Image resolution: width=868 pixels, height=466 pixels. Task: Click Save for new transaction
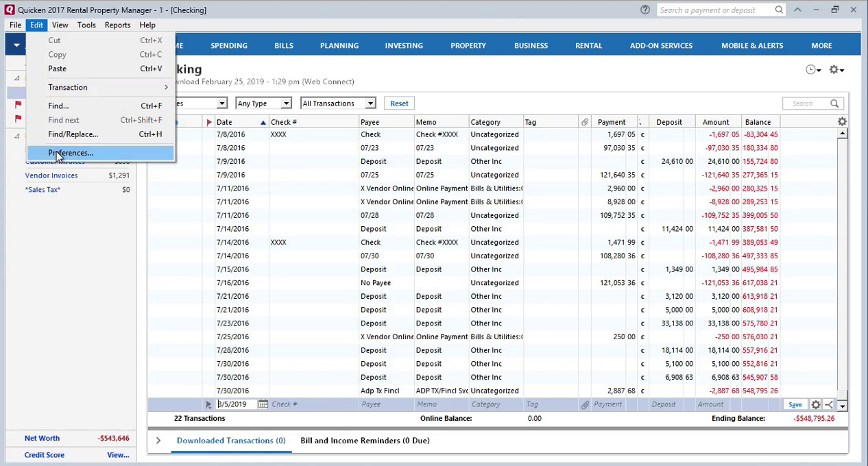(x=795, y=404)
